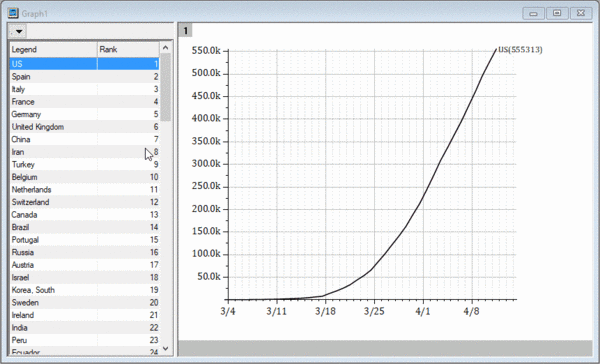This screenshot has width=600, height=364.
Task: Select Brazil in the legend list
Action: [85, 227]
